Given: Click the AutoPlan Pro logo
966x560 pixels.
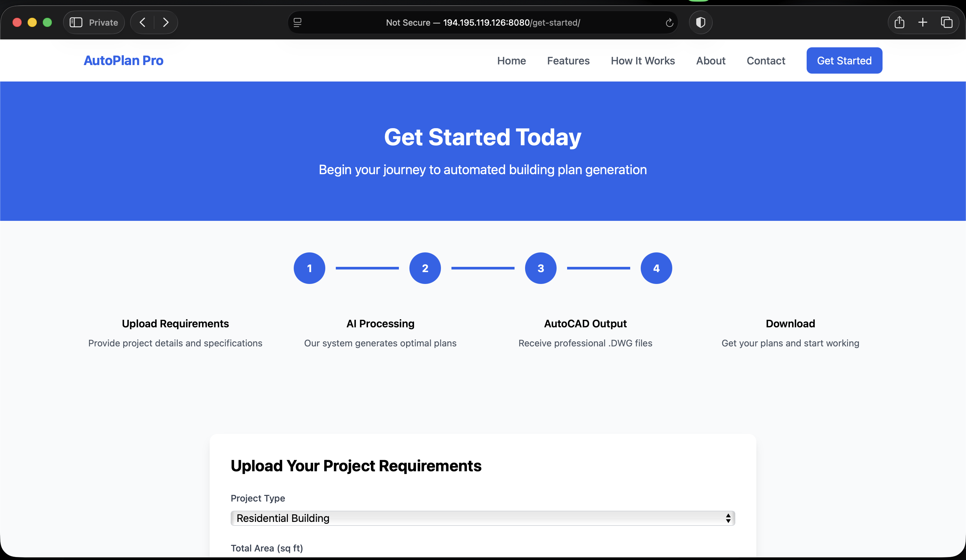Looking at the screenshot, I should (x=124, y=60).
